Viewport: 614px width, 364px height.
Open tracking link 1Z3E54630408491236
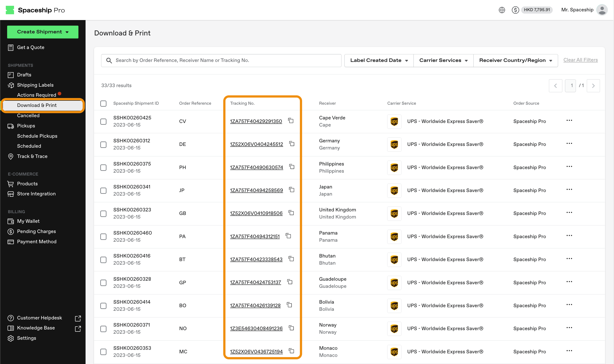(256, 329)
